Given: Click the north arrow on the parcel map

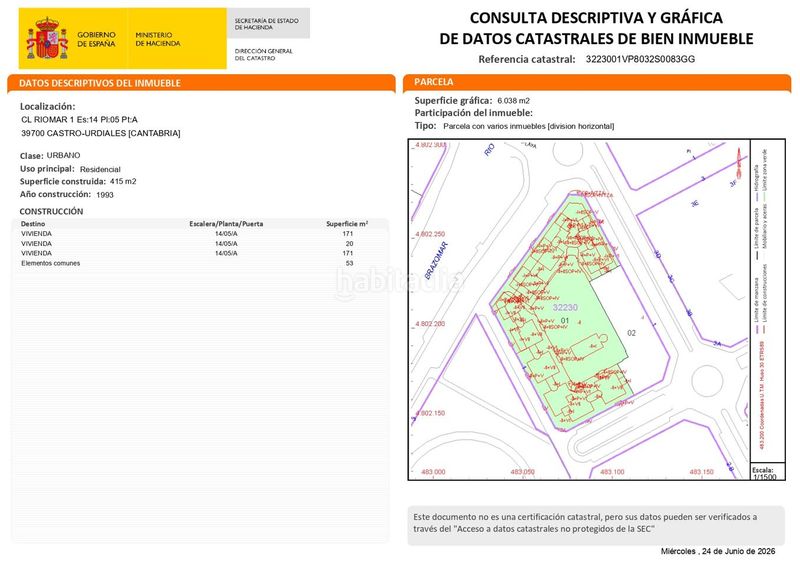Looking at the screenshot, I should pos(738,164).
